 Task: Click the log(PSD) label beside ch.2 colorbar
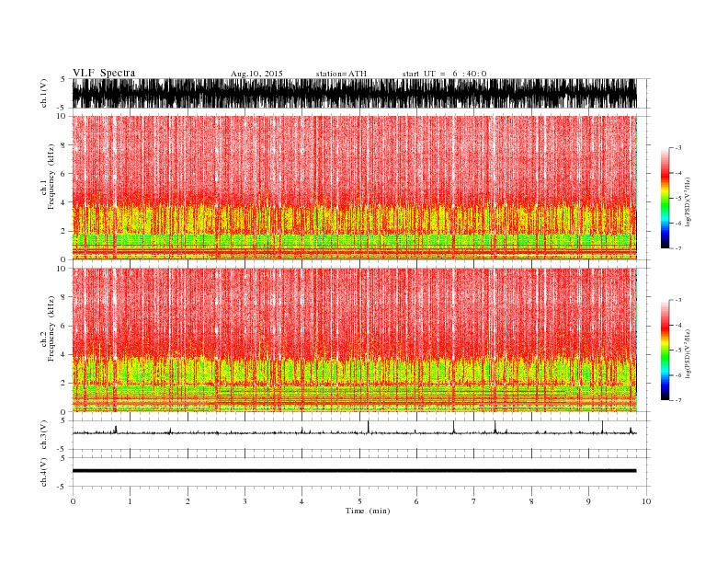(688, 353)
